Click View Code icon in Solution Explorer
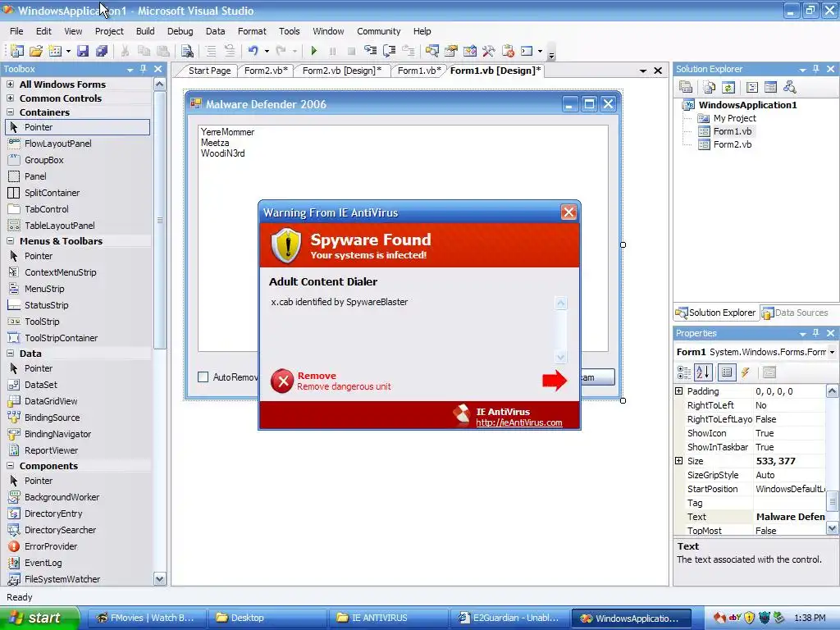Image resolution: width=840 pixels, height=630 pixels. pyautogui.click(x=751, y=87)
